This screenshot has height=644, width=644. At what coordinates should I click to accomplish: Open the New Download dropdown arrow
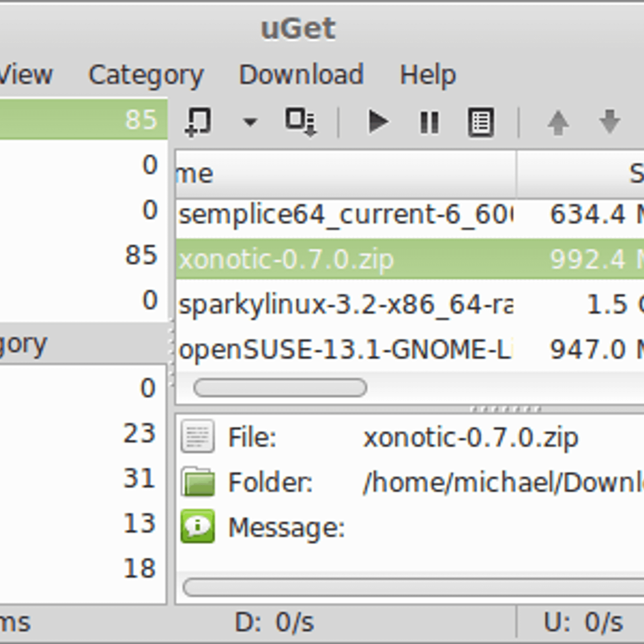[x=250, y=122]
